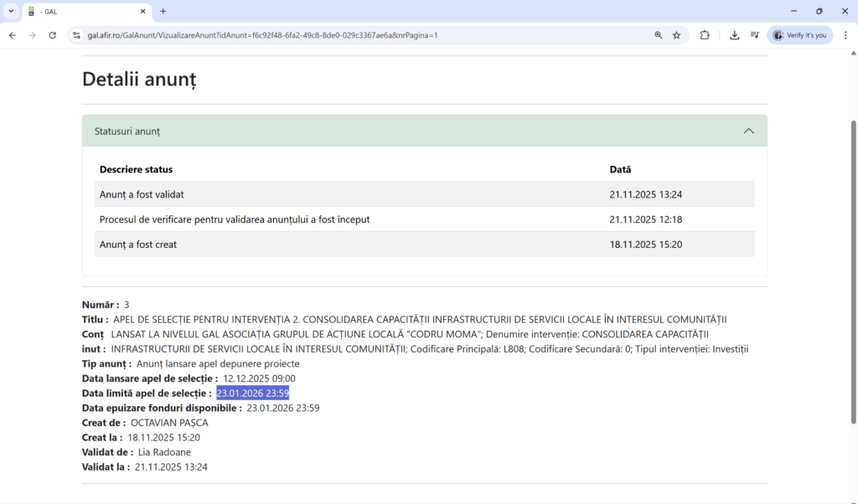Click the 'Anunț a fost creat' row
The width and height of the screenshot is (858, 504).
click(425, 244)
